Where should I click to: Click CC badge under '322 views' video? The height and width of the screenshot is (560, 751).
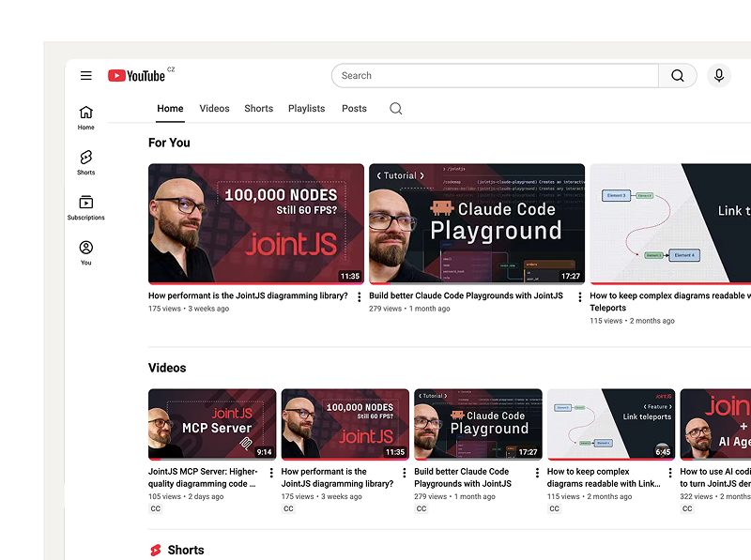[x=687, y=508]
